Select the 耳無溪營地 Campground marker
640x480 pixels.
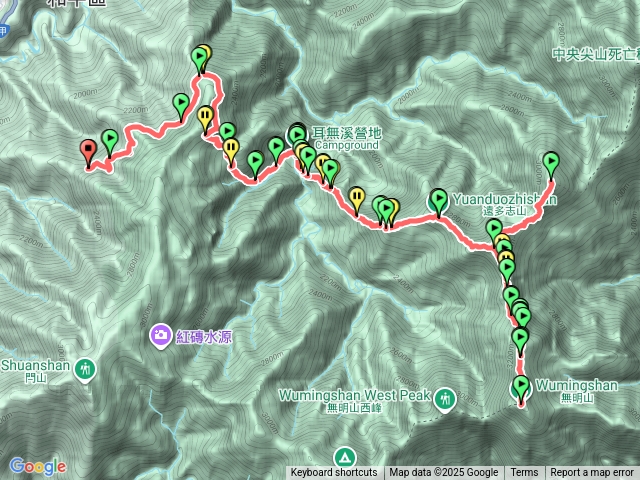click(x=297, y=135)
